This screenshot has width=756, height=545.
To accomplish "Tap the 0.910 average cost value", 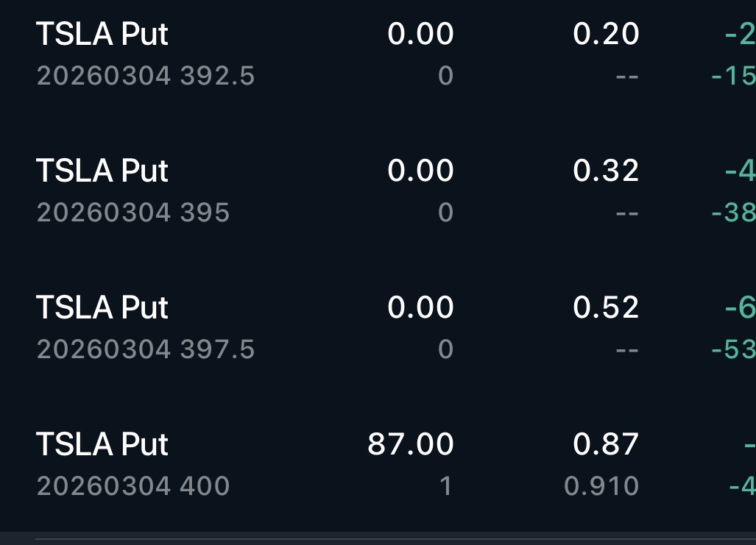I will click(601, 485).
